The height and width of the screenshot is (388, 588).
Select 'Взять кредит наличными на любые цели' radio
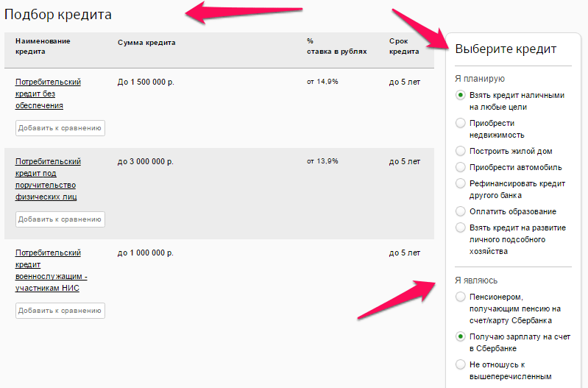(x=461, y=95)
